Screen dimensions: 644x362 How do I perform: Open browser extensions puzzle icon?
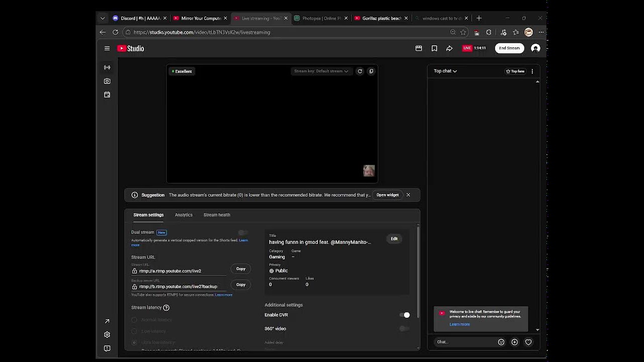pos(489,32)
